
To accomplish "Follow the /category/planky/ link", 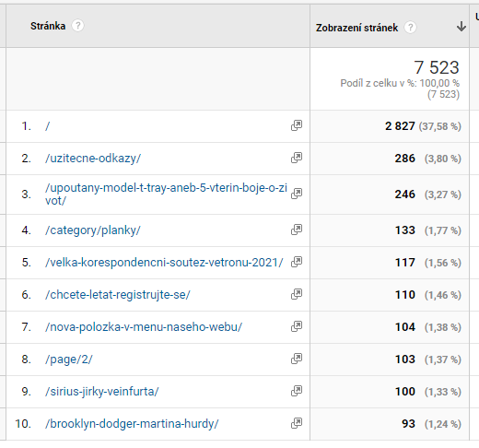I will [93, 230].
